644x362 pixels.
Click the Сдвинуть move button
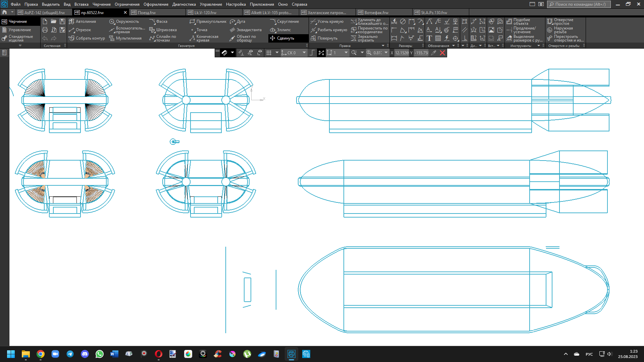(x=285, y=38)
